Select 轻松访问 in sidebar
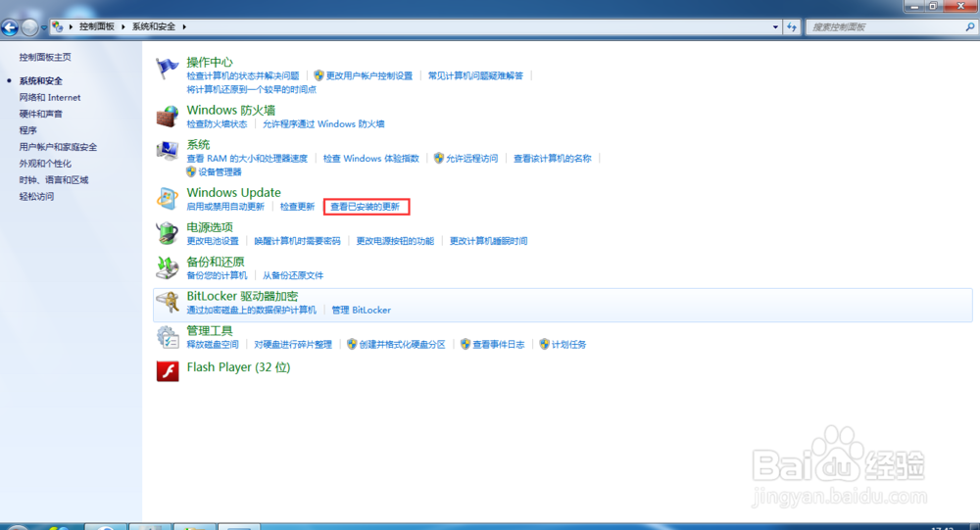 [36, 196]
